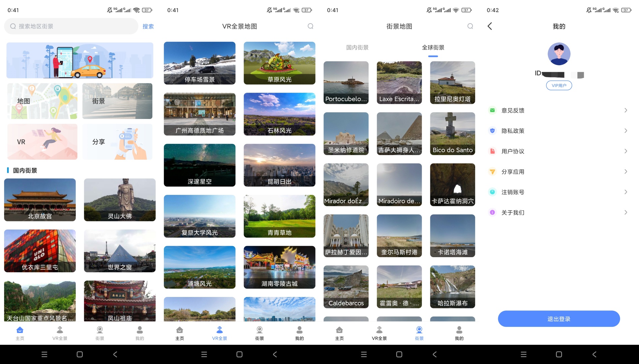This screenshot has height=364, width=639.
Task: Tap the search icon in VR全景地图 header
Action: click(x=310, y=26)
